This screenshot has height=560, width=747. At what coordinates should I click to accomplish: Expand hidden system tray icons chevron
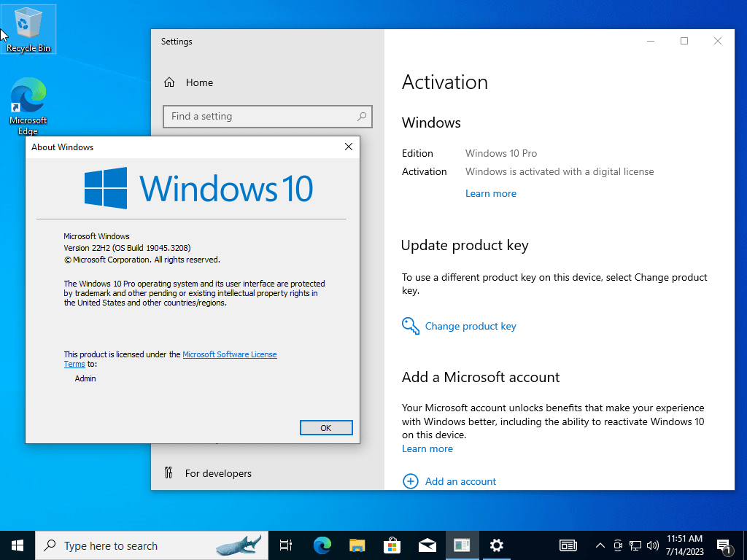600,545
